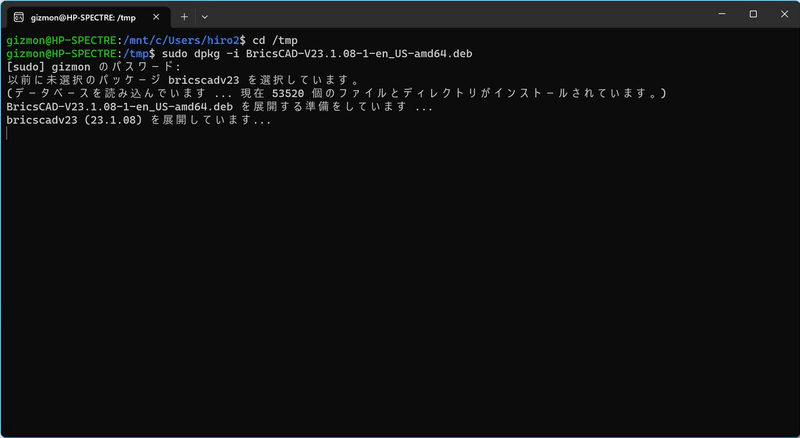The width and height of the screenshot is (800, 438).
Task: Close the gizmon@HP-SPECTRE terminal tab
Action: coord(156,17)
